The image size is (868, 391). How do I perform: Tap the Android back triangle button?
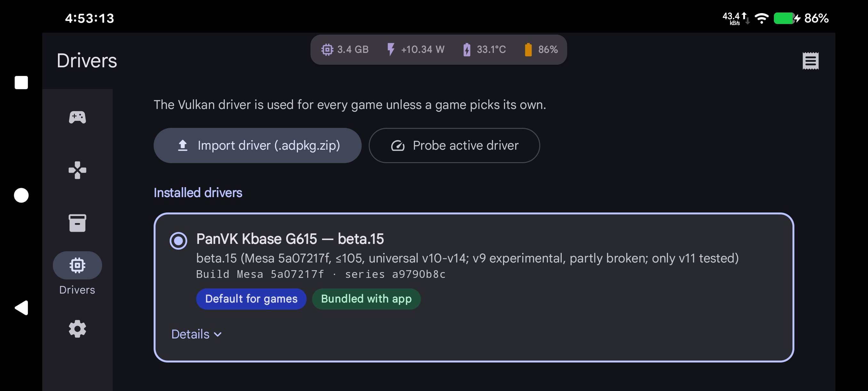pyautogui.click(x=21, y=308)
